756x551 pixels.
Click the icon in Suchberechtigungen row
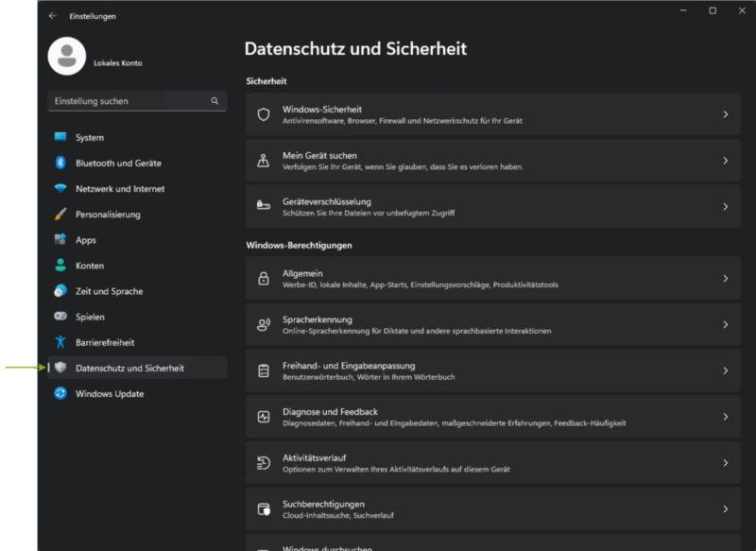tap(264, 509)
